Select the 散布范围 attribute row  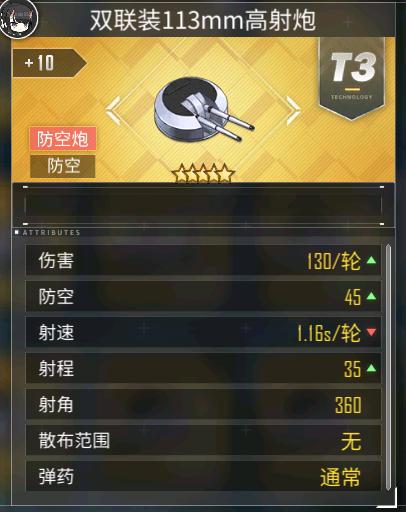tap(203, 440)
